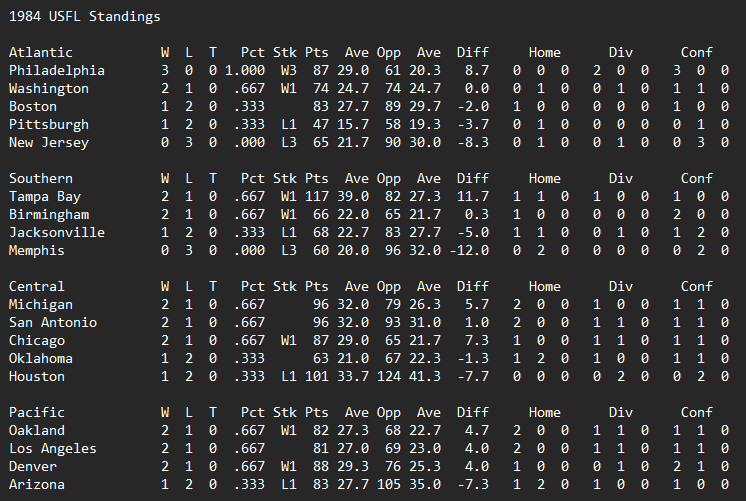The image size is (746, 501).
Task: Select the Oklahoma team name
Action: click(40, 358)
